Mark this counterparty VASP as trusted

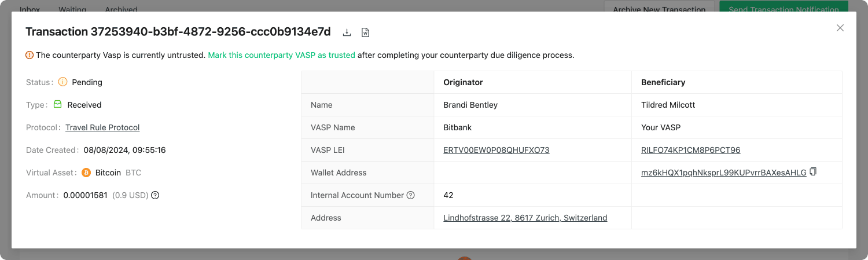[281, 56]
